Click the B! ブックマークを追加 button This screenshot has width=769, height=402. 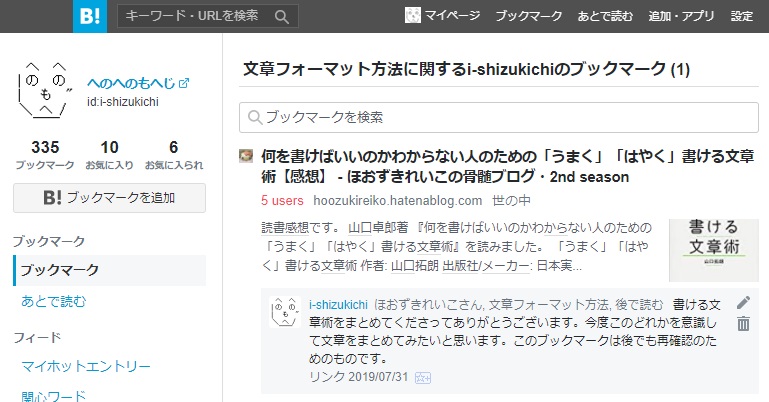(x=109, y=198)
